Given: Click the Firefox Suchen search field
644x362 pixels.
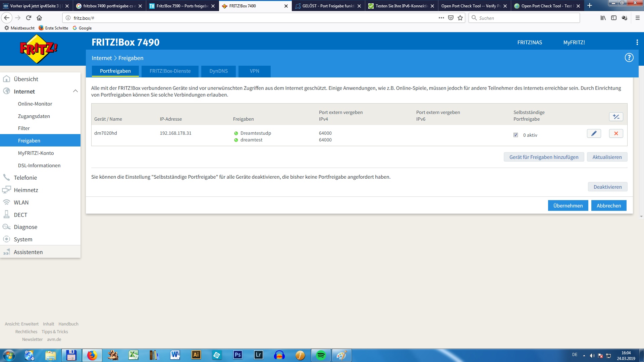Looking at the screenshot, I should 524,18.
